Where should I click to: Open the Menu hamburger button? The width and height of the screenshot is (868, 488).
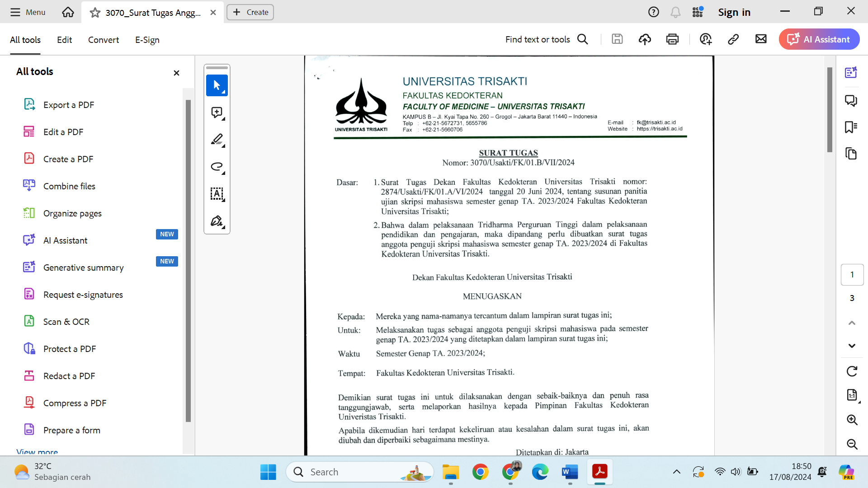coord(28,12)
